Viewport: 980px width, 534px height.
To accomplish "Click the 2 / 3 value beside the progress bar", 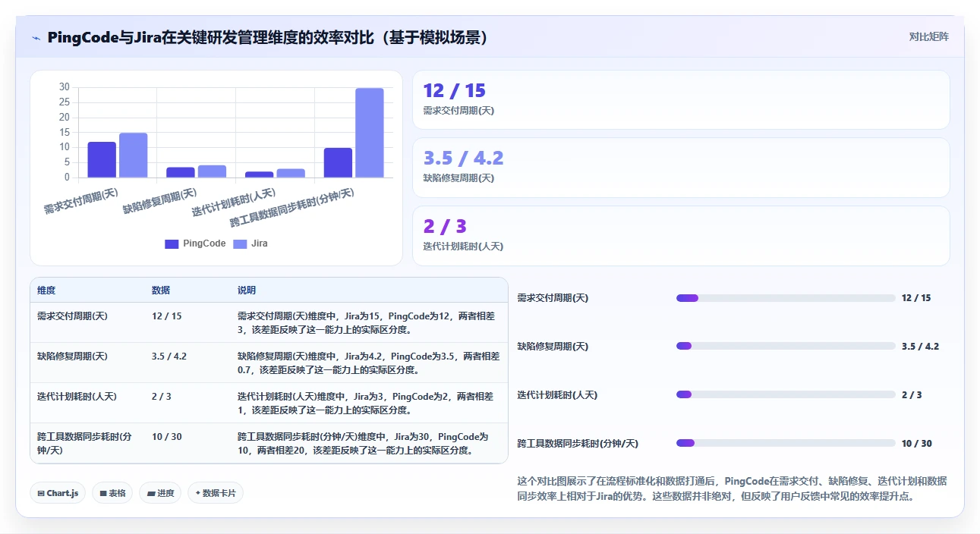I will 912,395.
